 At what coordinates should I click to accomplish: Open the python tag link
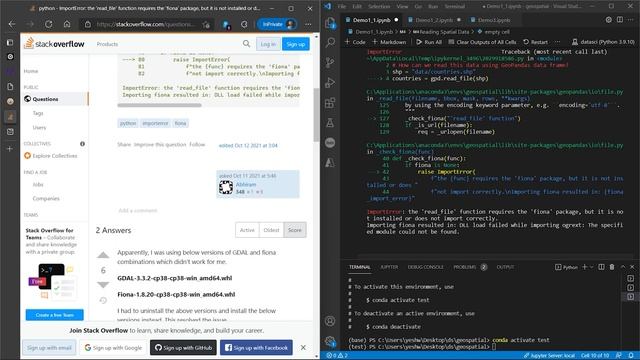pos(128,123)
